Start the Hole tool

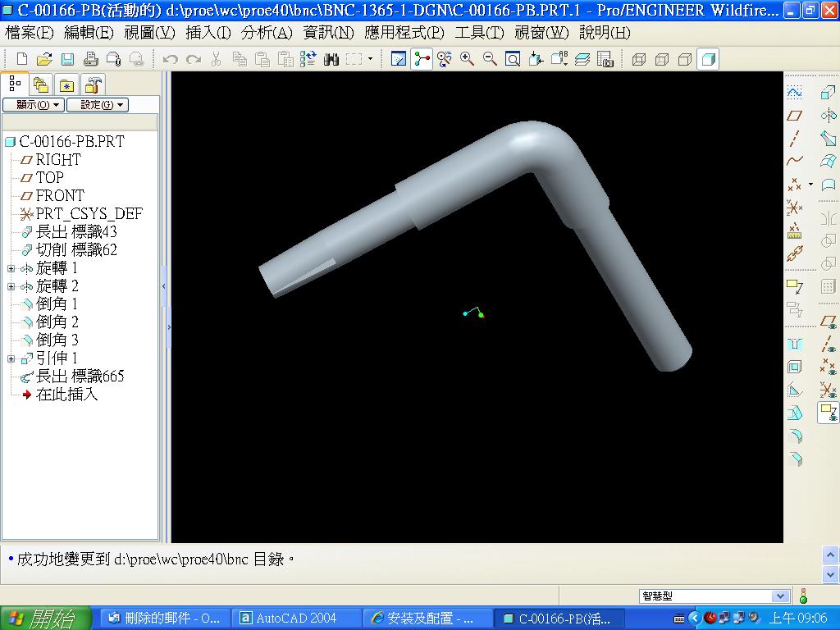794,344
